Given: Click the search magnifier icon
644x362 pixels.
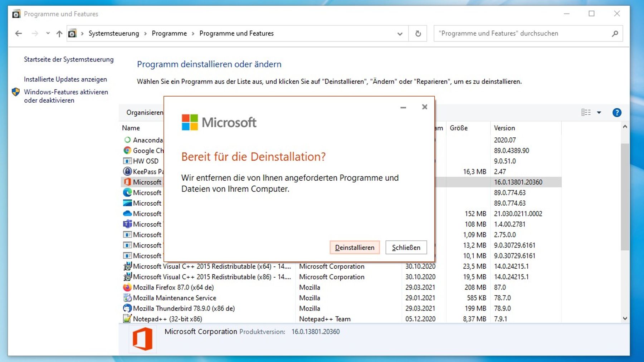Looking at the screenshot, I should (615, 34).
